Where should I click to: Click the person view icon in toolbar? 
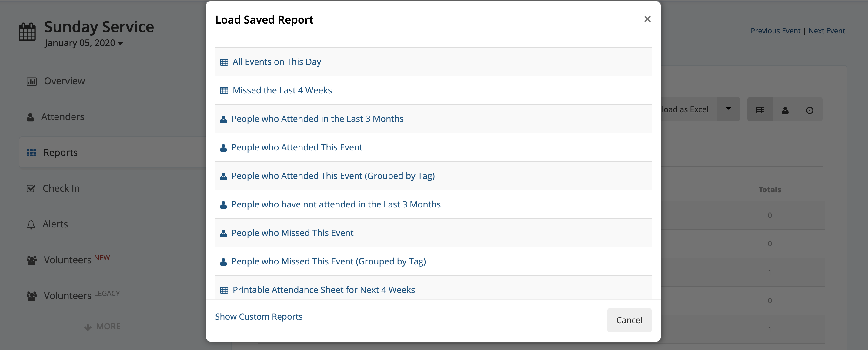point(785,110)
